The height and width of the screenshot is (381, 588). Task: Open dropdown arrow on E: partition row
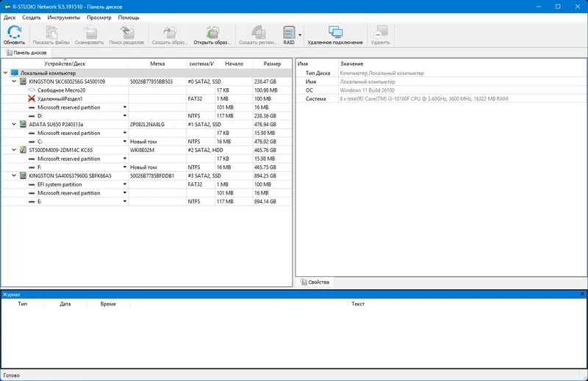click(x=125, y=201)
